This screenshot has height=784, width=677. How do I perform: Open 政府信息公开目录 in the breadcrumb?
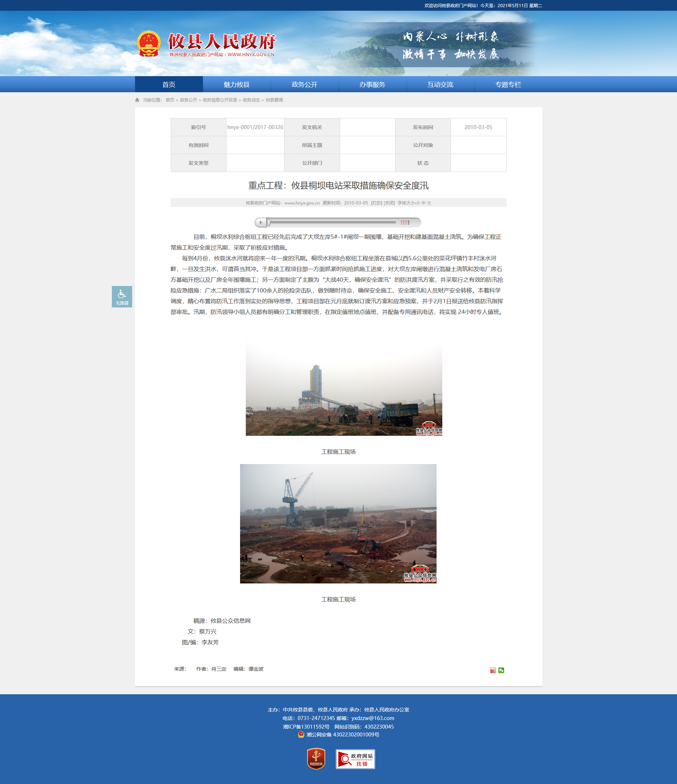tap(220, 100)
